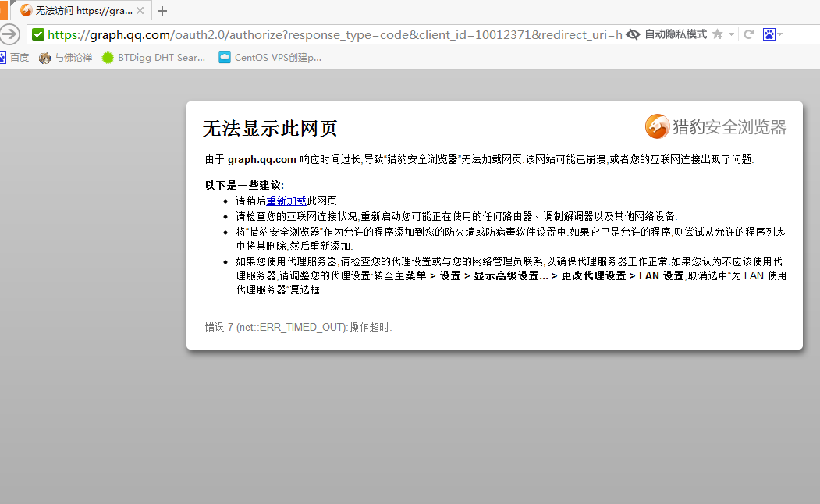Open a new tab with plus button
Image resolution: width=820 pixels, height=504 pixels.
[162, 10]
